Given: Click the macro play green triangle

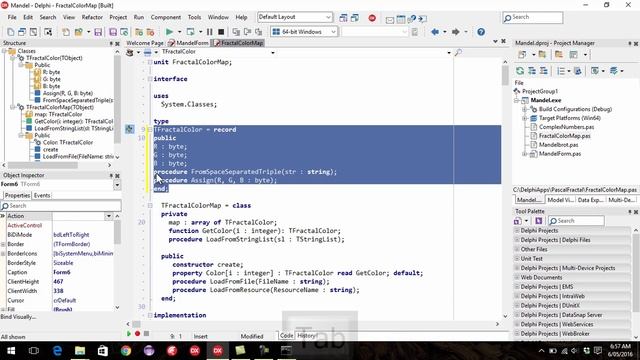Looking at the screenshot, I should pyautogui.click(x=129, y=333).
